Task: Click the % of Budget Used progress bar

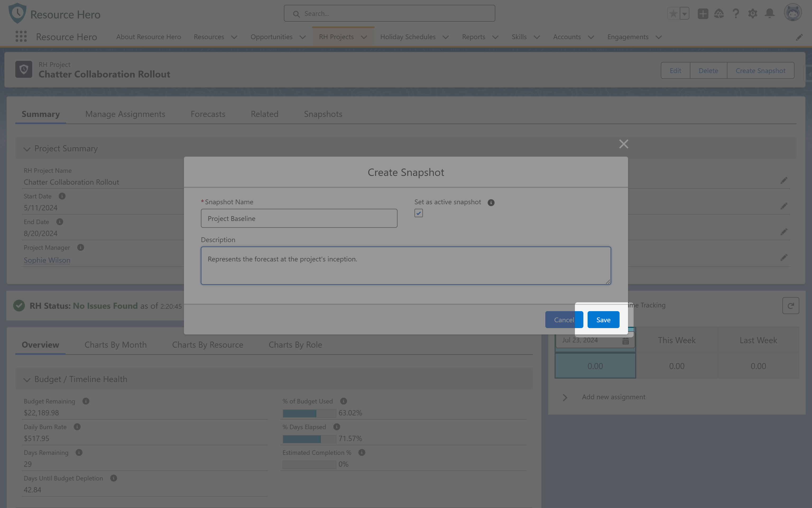Action: (309, 413)
